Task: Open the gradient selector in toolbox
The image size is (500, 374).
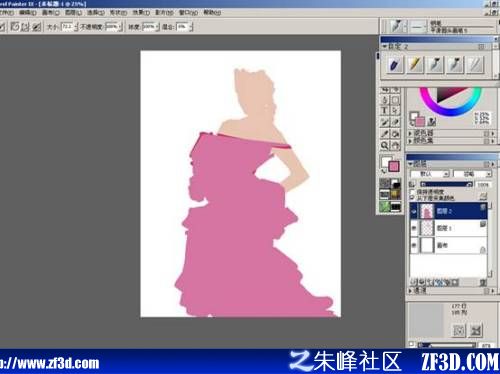Action: (x=396, y=183)
